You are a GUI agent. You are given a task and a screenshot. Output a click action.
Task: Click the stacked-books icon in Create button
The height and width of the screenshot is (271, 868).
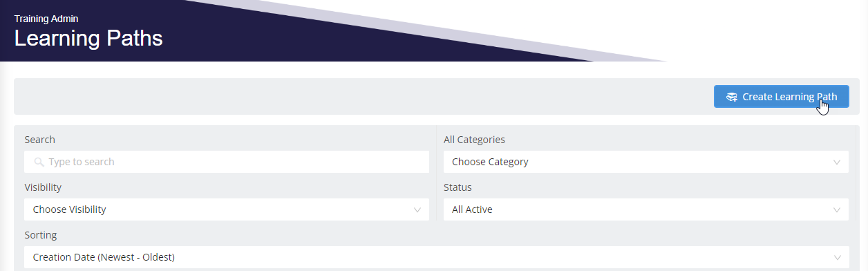click(x=732, y=97)
